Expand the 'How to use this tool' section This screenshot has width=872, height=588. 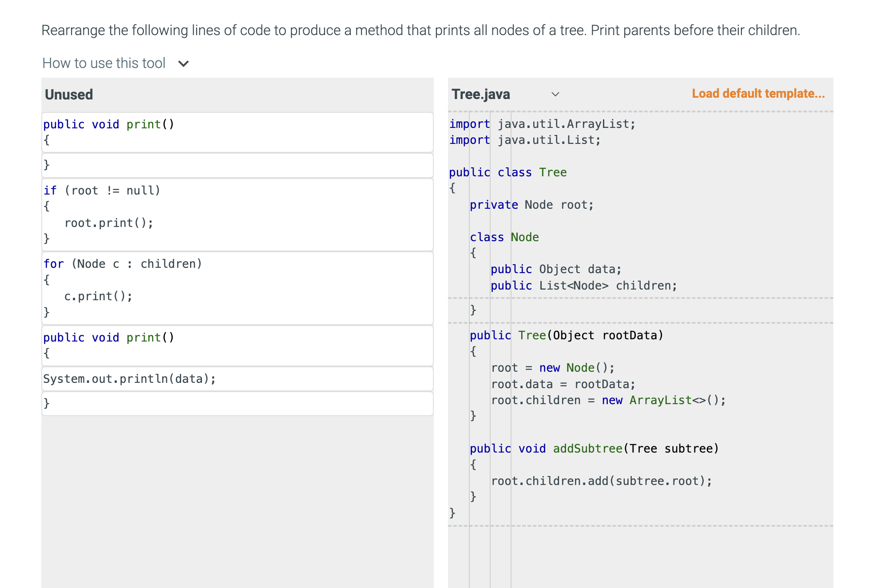tap(103, 63)
